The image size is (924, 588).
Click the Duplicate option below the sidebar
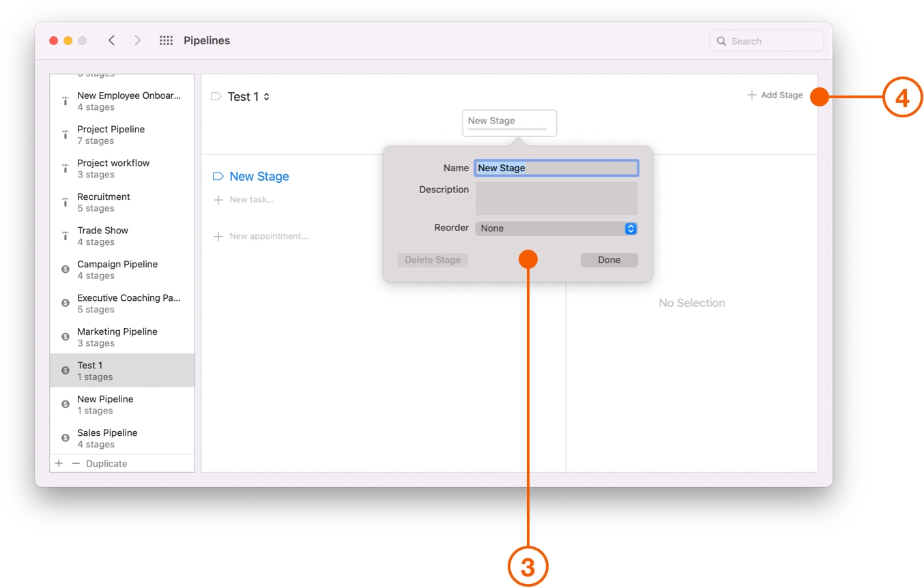pos(106,463)
